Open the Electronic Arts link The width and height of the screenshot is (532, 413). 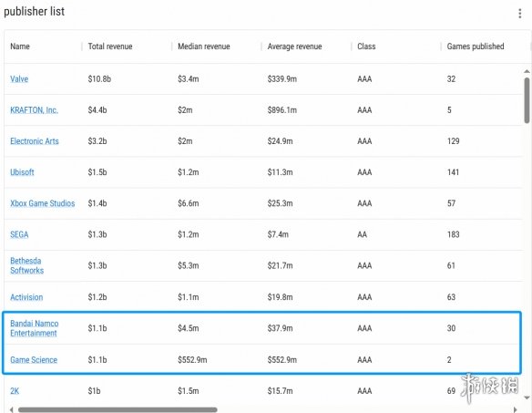coord(35,141)
